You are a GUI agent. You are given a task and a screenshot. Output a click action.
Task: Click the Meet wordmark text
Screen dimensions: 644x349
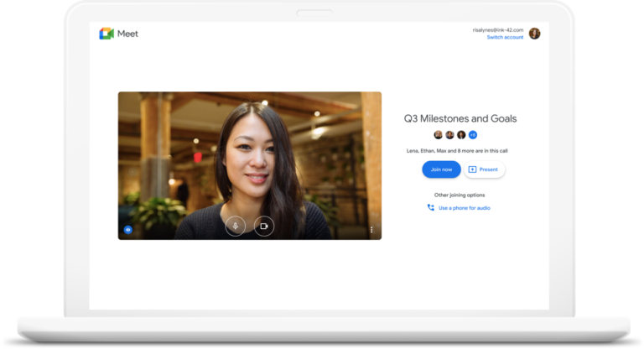click(x=128, y=34)
